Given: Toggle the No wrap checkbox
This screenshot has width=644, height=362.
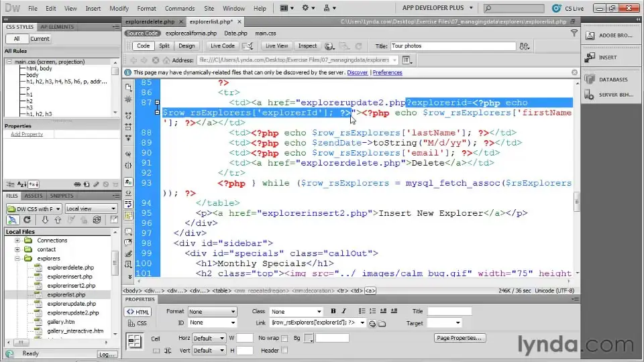Looking at the screenshot, I should pos(284,338).
